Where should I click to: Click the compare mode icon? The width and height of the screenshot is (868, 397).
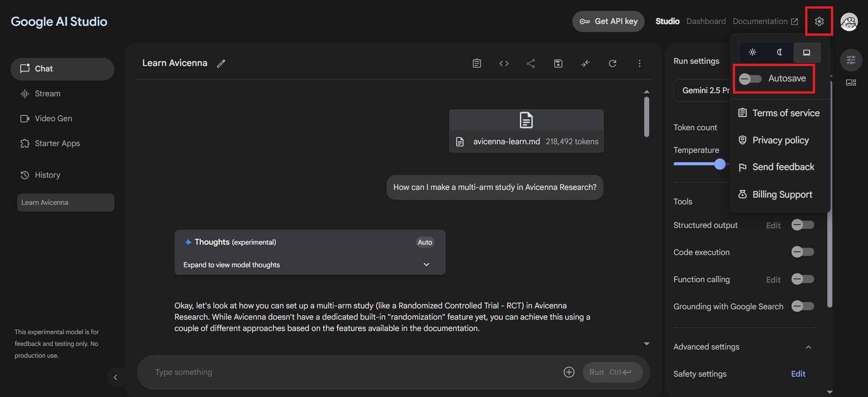tap(585, 64)
